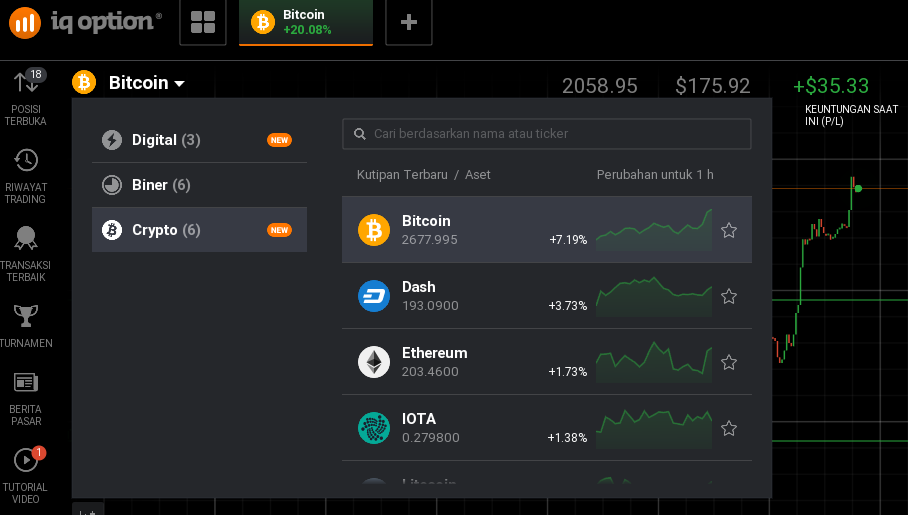Image resolution: width=908 pixels, height=515 pixels.
Task: Open Dash 1h sparkline chart
Action: point(654,296)
